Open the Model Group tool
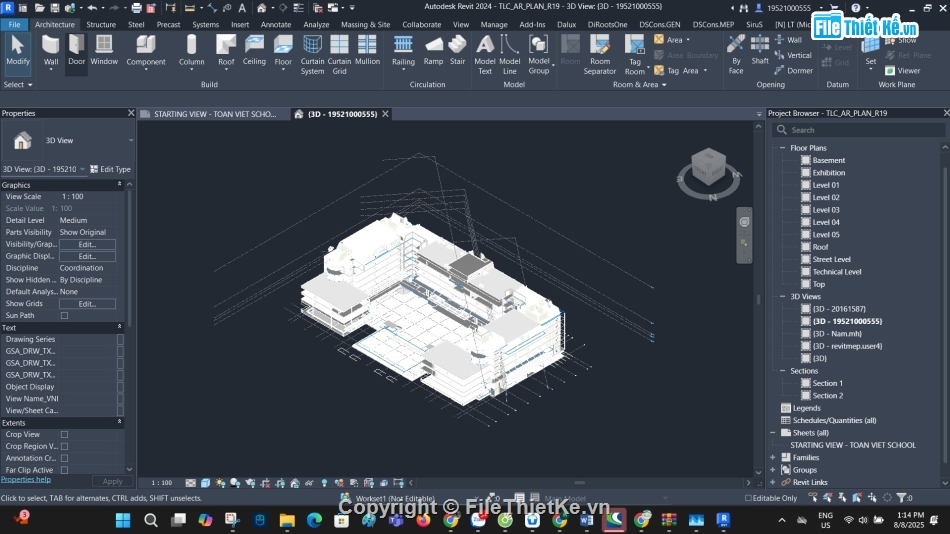Viewport: 950px width, 534px height. point(539,55)
